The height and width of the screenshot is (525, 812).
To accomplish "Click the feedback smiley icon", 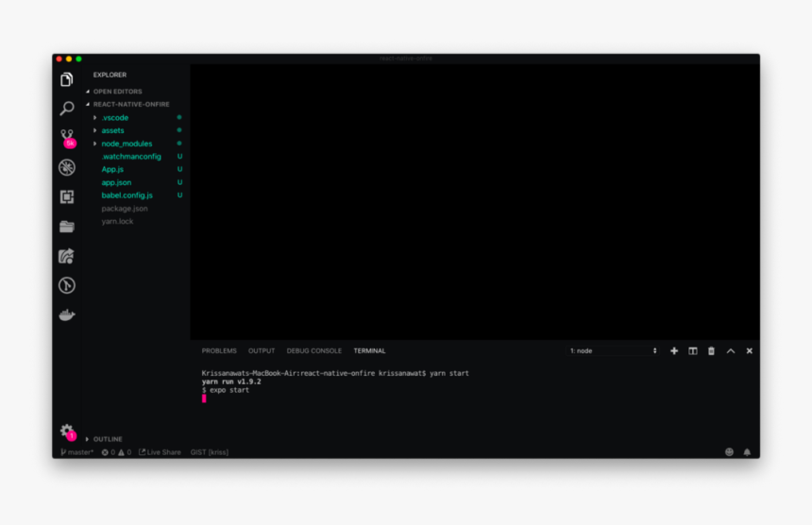I will pyautogui.click(x=729, y=452).
